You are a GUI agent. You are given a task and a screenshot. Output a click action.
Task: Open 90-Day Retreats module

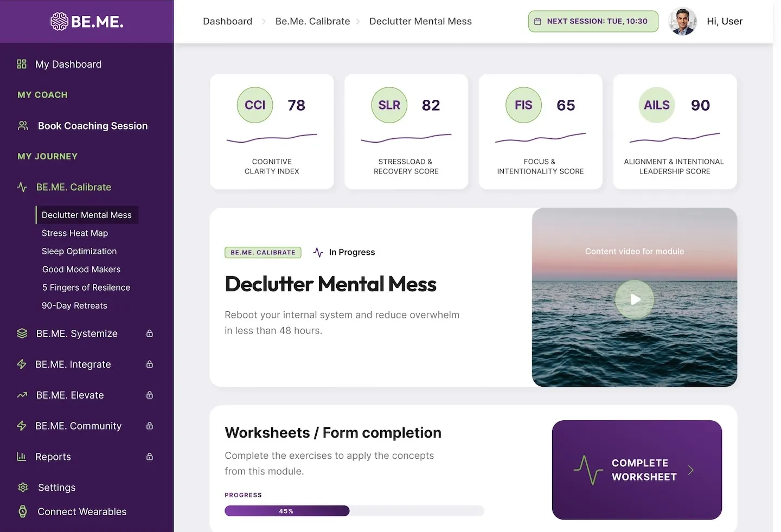point(74,306)
